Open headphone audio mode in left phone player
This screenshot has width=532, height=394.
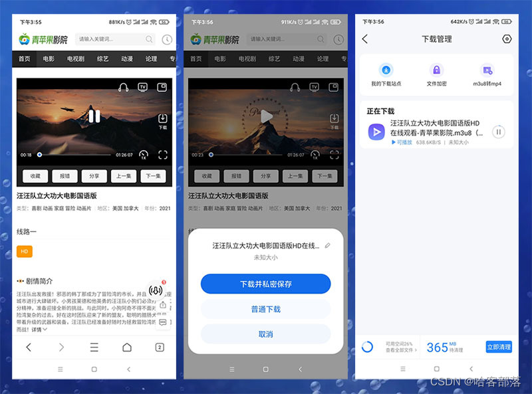pyautogui.click(x=123, y=88)
